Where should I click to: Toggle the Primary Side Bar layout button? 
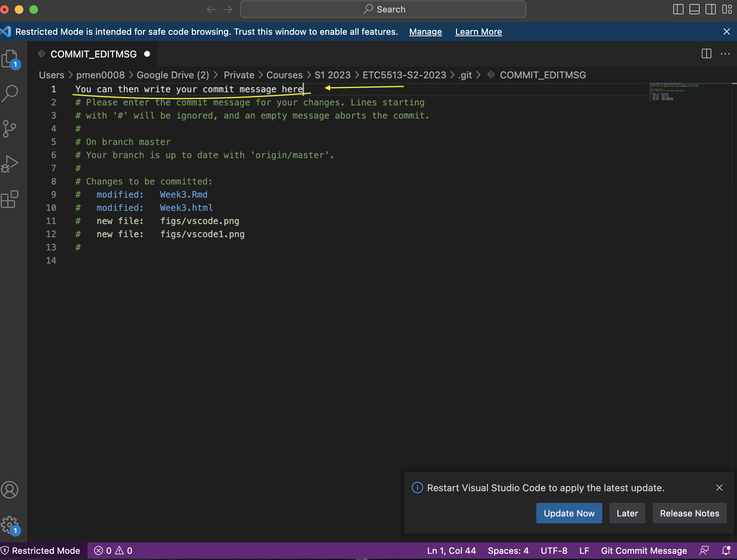click(x=678, y=9)
